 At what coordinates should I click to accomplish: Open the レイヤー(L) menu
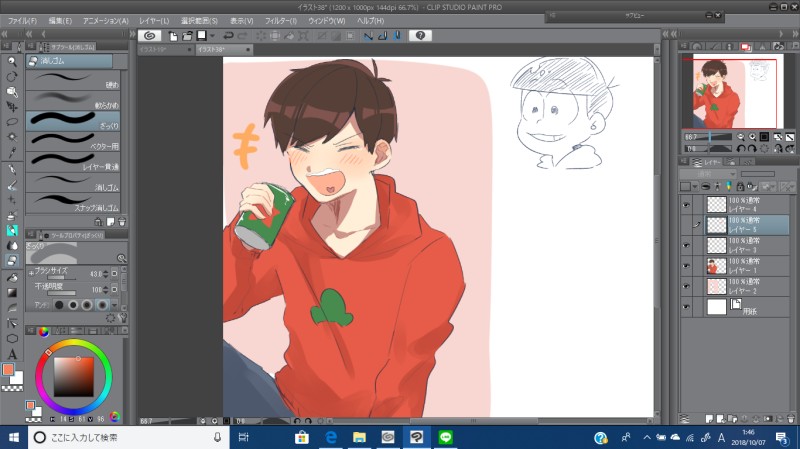pos(154,21)
